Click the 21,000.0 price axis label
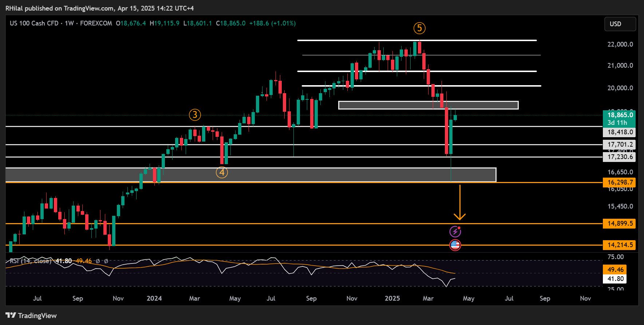 click(620, 66)
